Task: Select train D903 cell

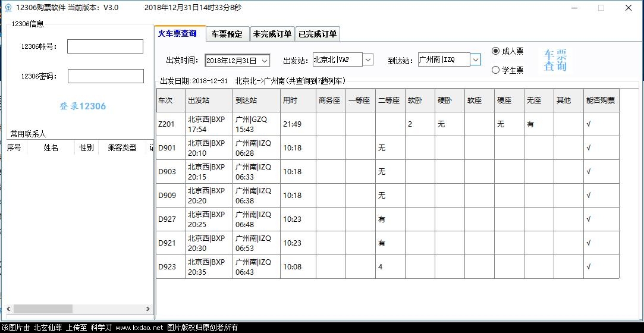Action: coord(171,172)
